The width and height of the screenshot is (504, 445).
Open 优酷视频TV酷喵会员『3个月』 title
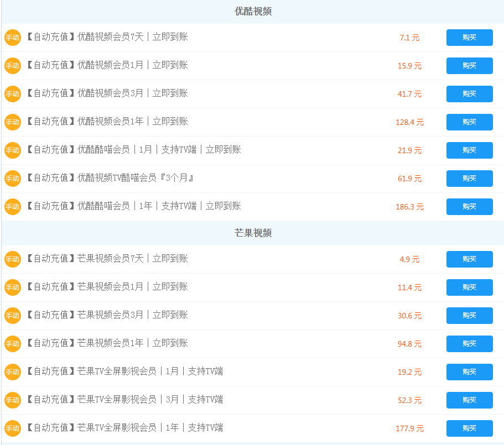pyautogui.click(x=110, y=178)
